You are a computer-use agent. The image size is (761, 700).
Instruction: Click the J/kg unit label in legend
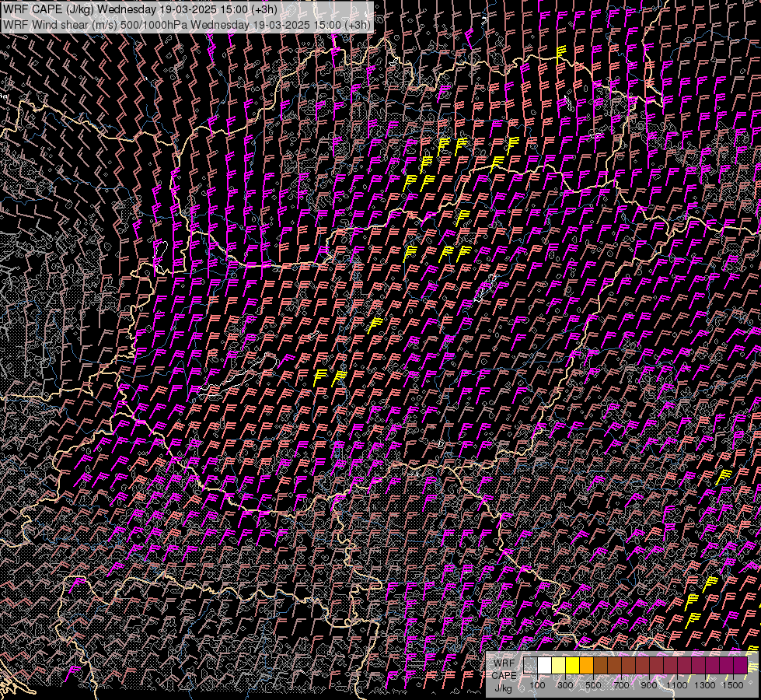[x=503, y=688]
